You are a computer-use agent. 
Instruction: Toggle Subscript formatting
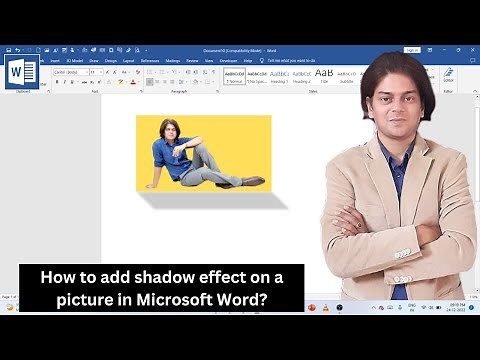pyautogui.click(x=92, y=82)
